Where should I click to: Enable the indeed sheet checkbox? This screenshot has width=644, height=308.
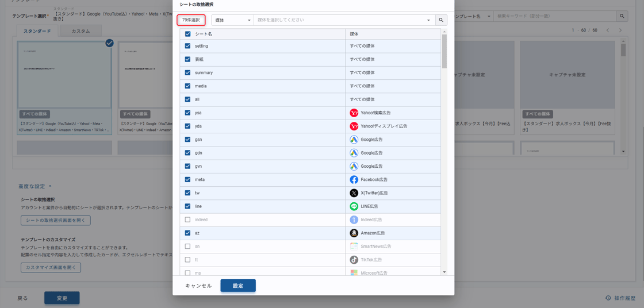coord(187,220)
